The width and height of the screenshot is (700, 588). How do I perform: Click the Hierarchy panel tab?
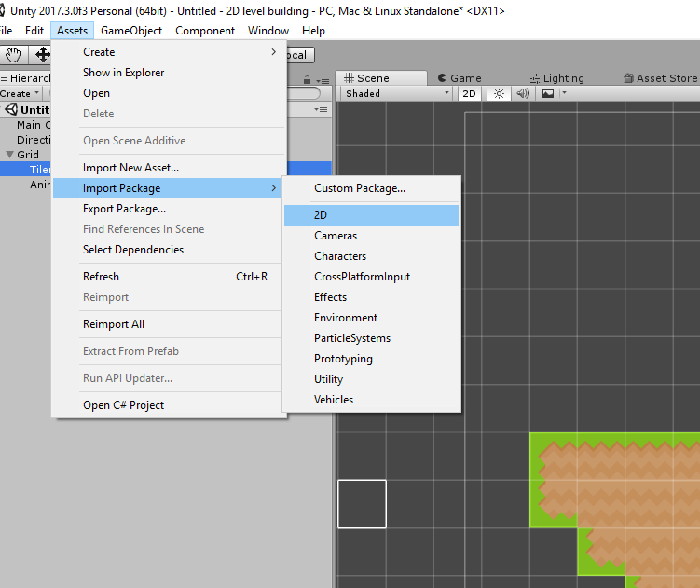[26, 78]
